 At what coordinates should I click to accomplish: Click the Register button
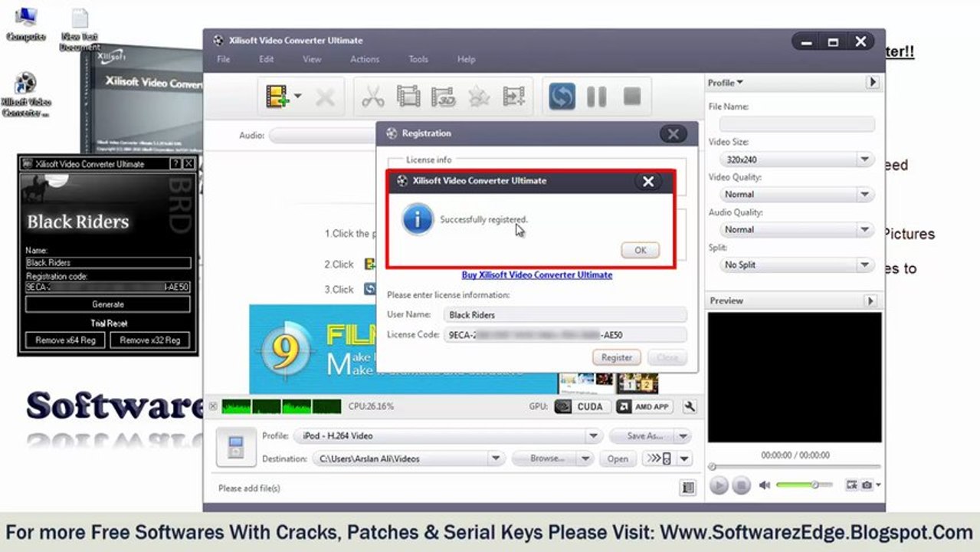point(617,357)
